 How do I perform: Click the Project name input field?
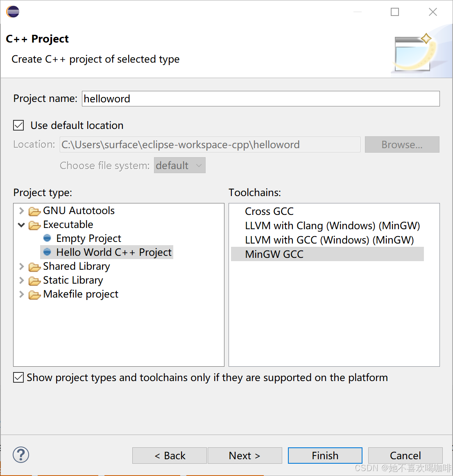click(260, 99)
